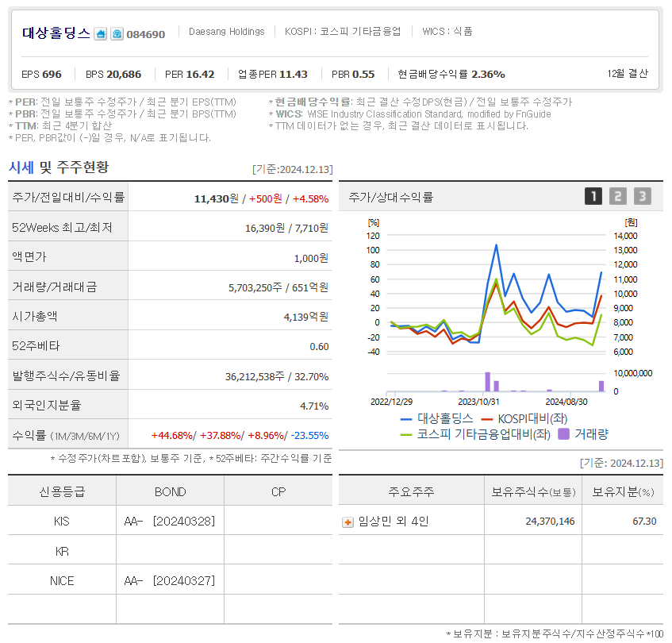672x643 pixels.
Task: Click the [기준:2024.12.13] date beside 시세 heading
Action: click(x=292, y=169)
